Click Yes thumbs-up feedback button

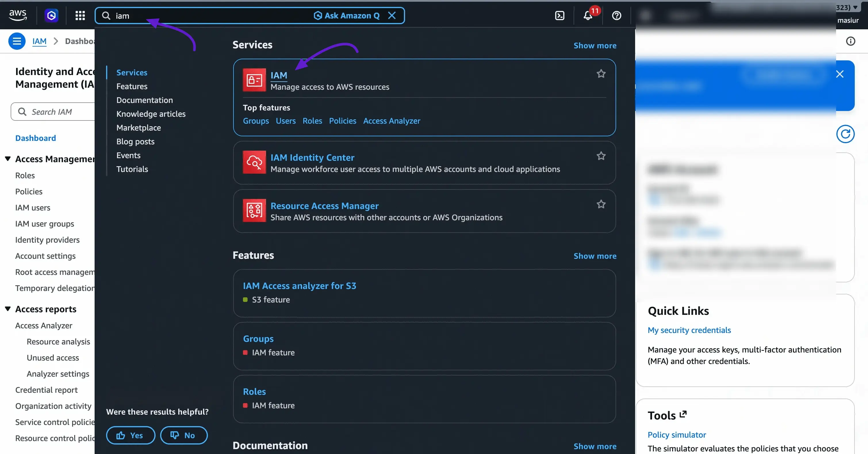[131, 435]
